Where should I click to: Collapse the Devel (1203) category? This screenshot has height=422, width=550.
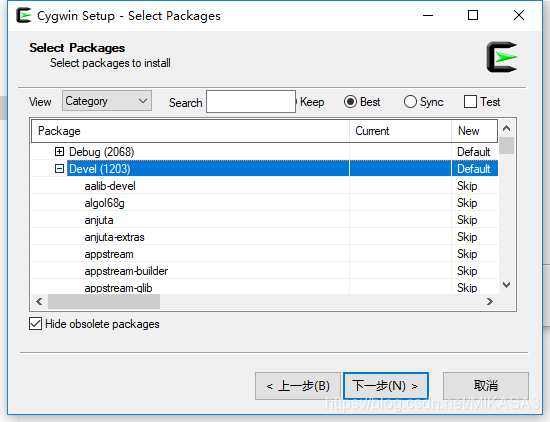[x=59, y=169]
